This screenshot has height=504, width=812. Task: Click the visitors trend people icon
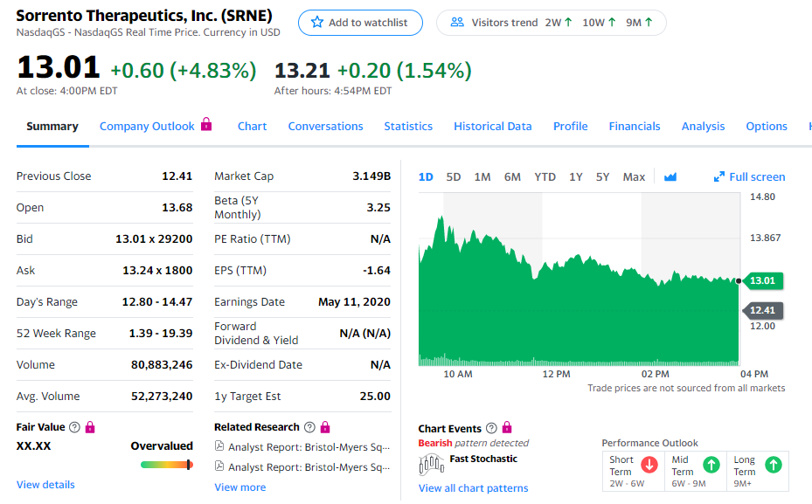pos(457,22)
